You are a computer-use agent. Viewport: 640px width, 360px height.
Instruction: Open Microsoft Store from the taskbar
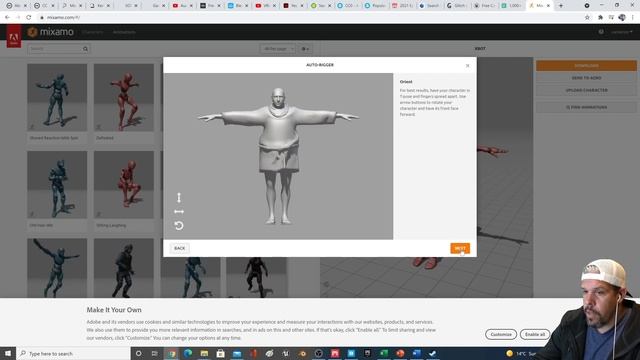[x=220, y=353]
